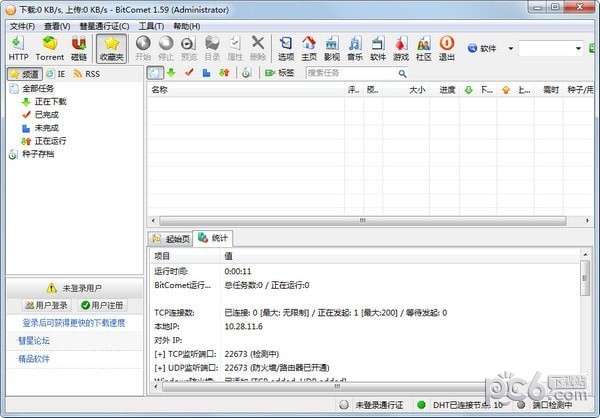Viewport: 600px width, 418px height.
Task: Click the 搜索任务 search input field
Action: (x=343, y=73)
